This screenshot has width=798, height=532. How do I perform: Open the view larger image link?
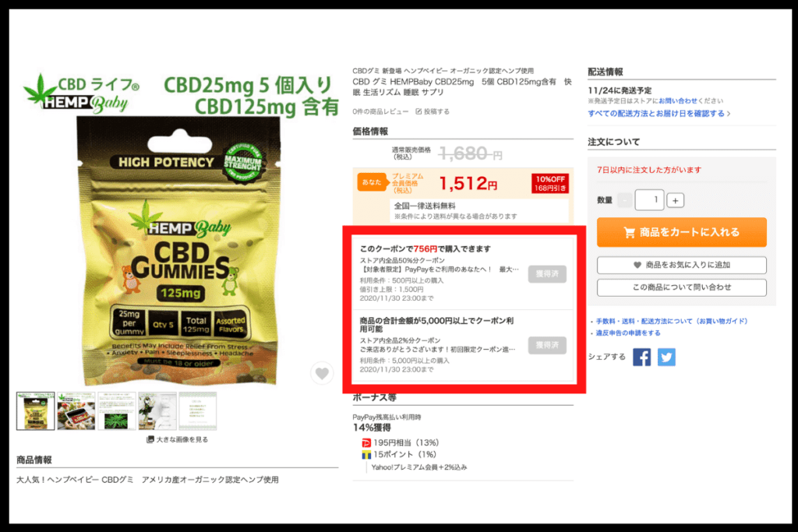[x=177, y=439]
